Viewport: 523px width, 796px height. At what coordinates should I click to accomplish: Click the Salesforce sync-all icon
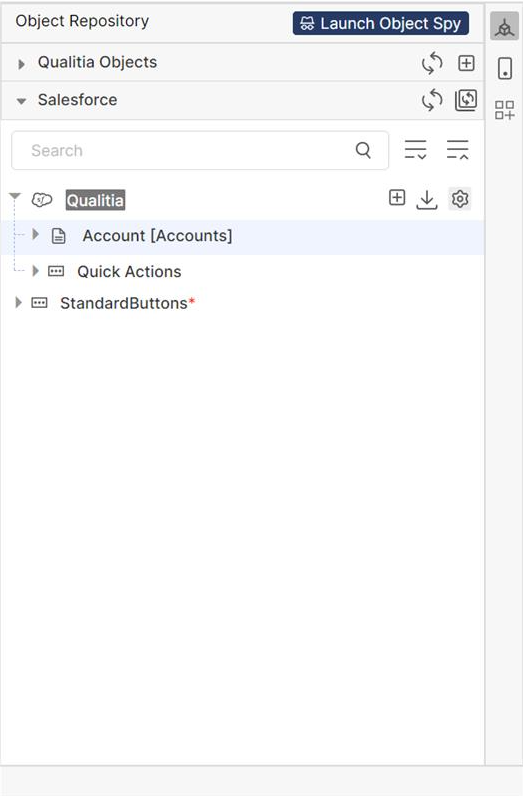pos(466,100)
